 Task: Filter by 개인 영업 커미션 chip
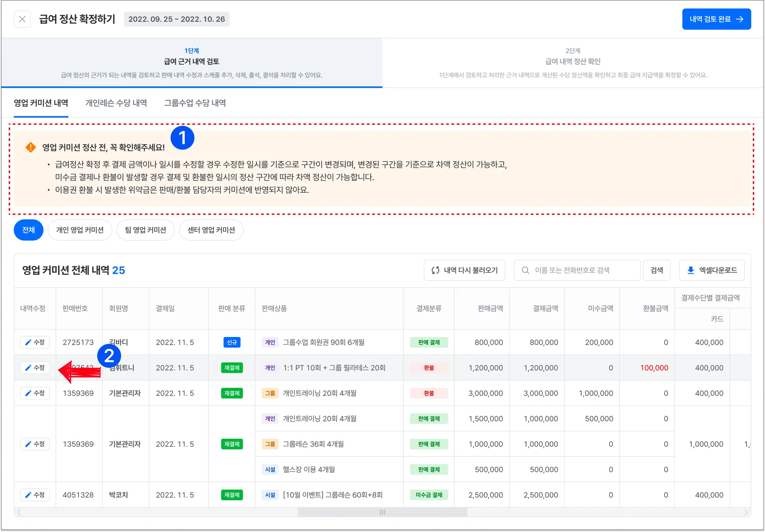click(80, 230)
